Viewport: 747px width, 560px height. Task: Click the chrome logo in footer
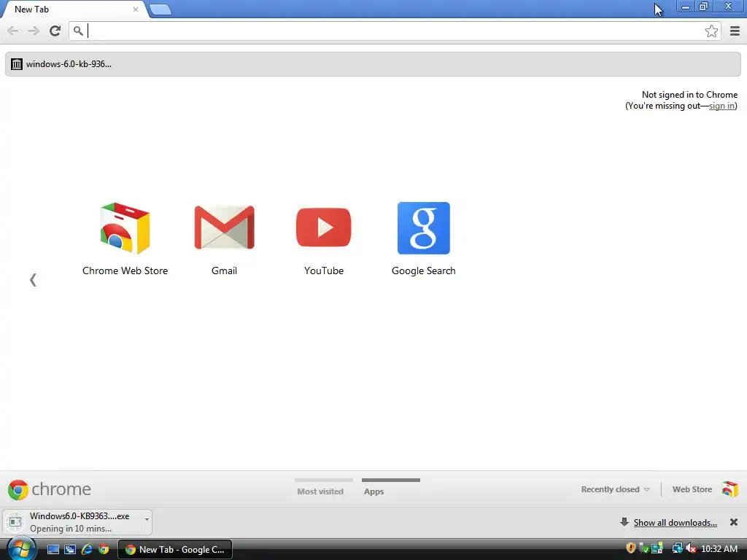point(49,489)
